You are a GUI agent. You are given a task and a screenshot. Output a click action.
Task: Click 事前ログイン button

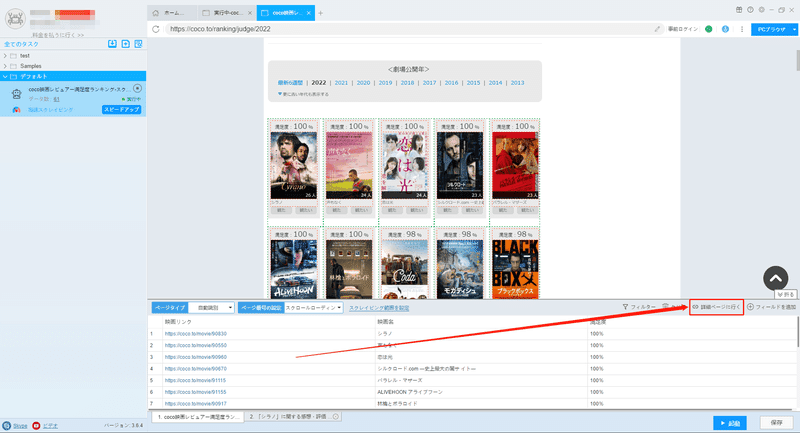pos(683,29)
